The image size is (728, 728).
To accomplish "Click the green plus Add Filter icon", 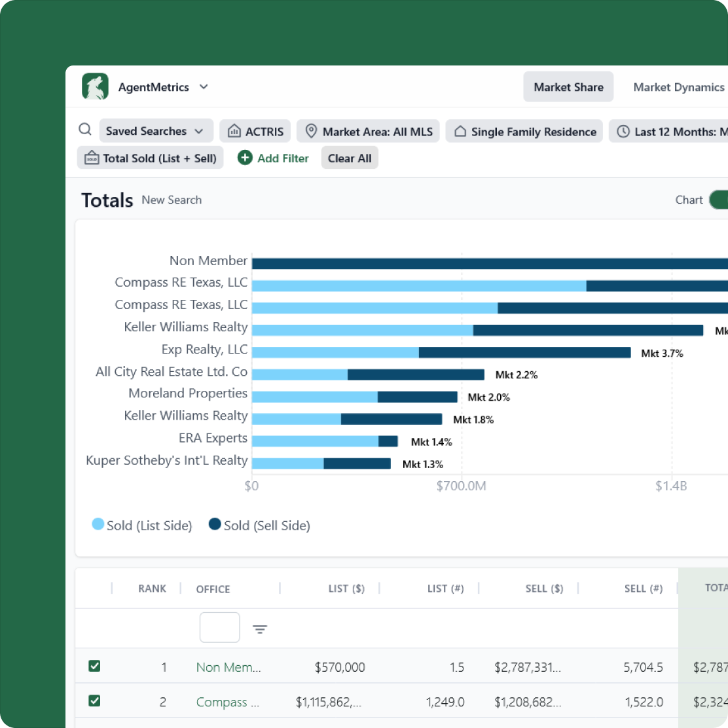I will click(x=245, y=158).
